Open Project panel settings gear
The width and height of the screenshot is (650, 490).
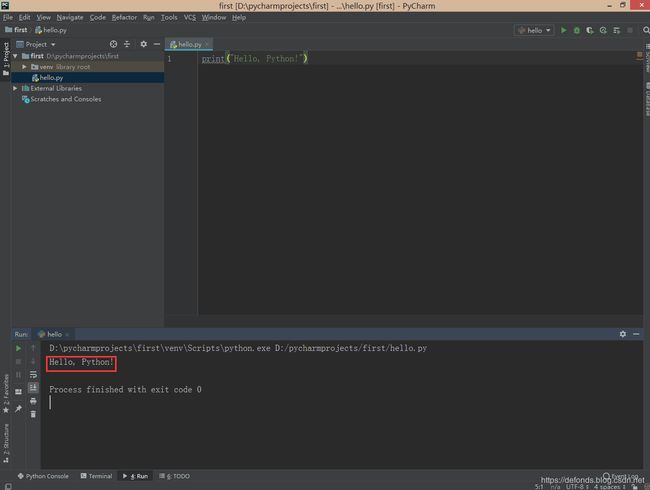(143, 44)
